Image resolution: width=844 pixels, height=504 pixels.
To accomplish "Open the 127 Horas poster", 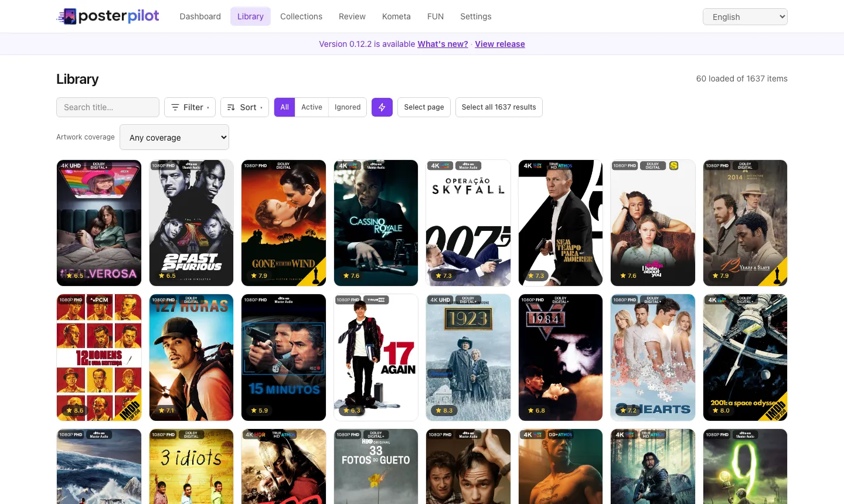I will pyautogui.click(x=192, y=357).
